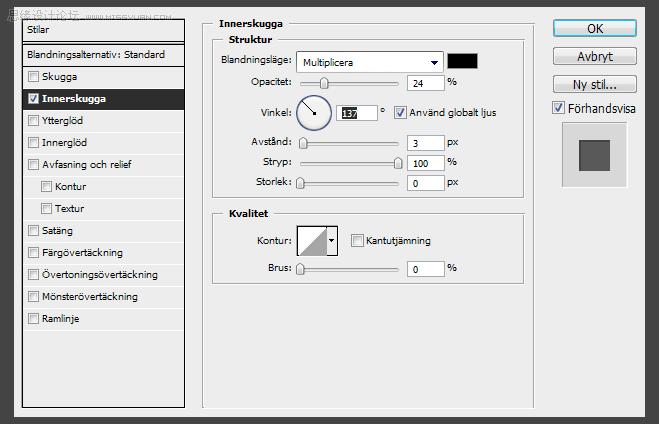
Task: Click the Storlek value field
Action: (425, 183)
